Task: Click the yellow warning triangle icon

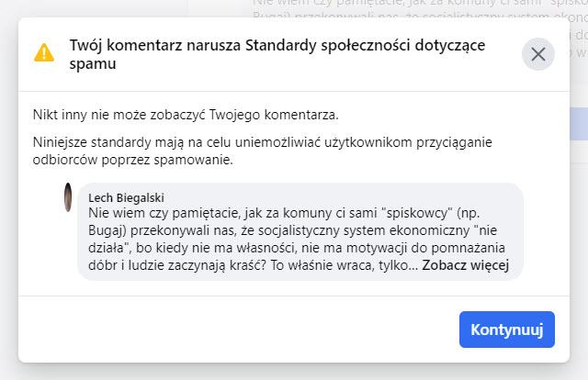Action: [x=44, y=53]
